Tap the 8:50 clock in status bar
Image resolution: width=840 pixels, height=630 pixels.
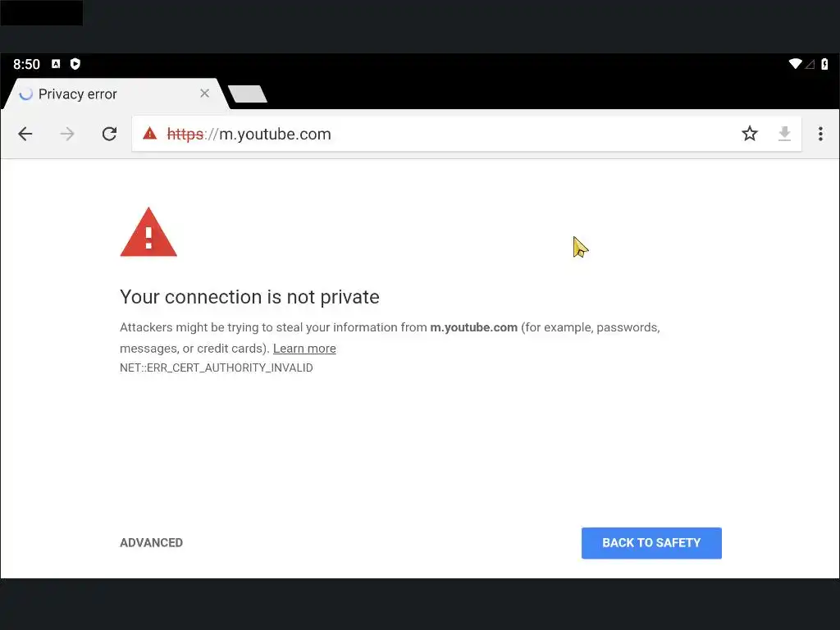(x=26, y=64)
